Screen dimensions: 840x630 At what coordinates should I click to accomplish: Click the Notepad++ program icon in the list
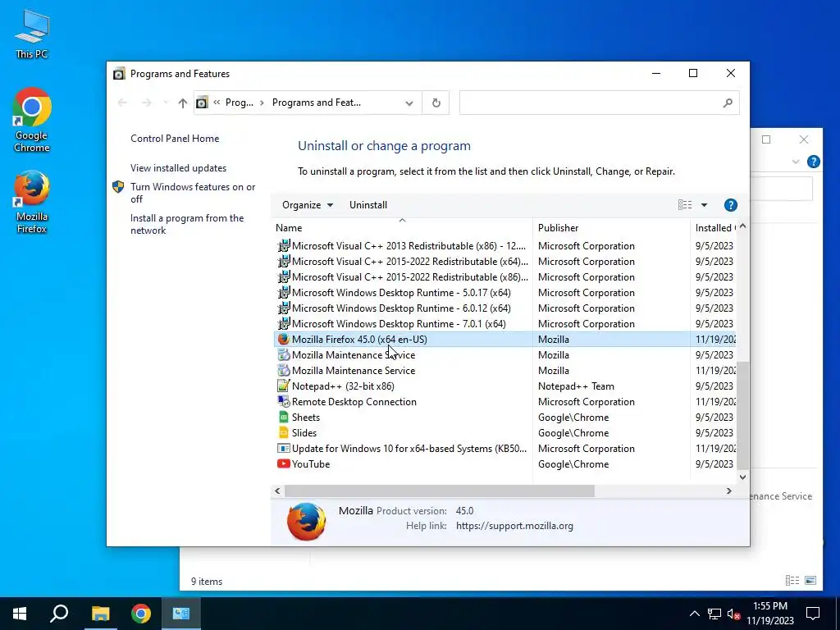[283, 386]
